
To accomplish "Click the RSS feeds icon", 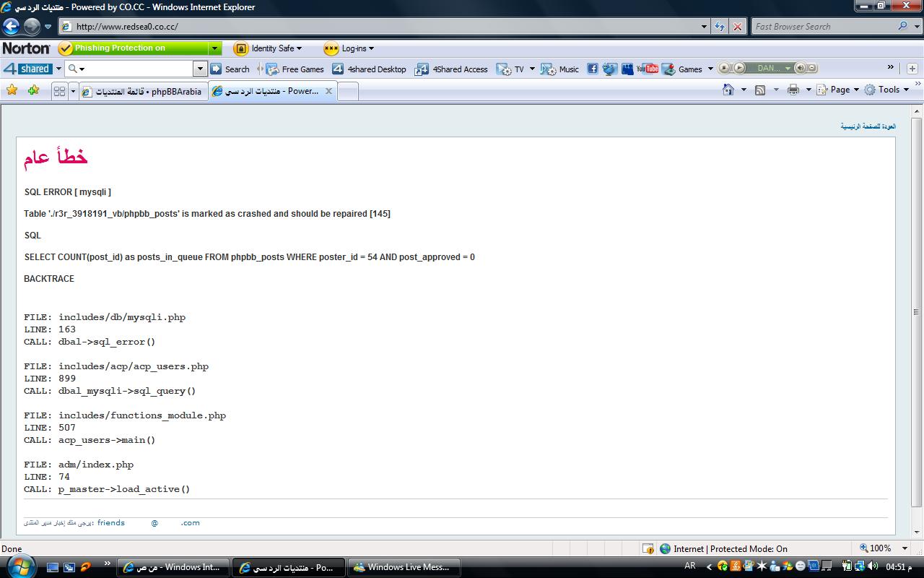I will coord(760,90).
